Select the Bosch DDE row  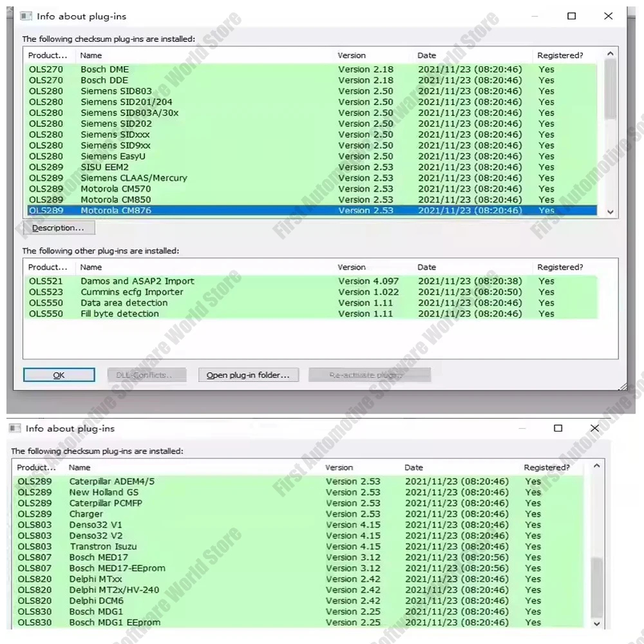tap(312, 80)
